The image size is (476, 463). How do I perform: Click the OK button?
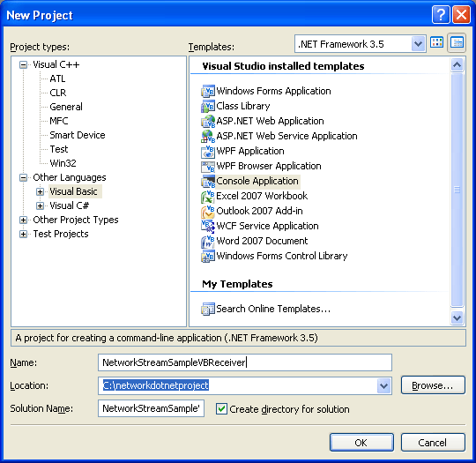[x=361, y=443]
